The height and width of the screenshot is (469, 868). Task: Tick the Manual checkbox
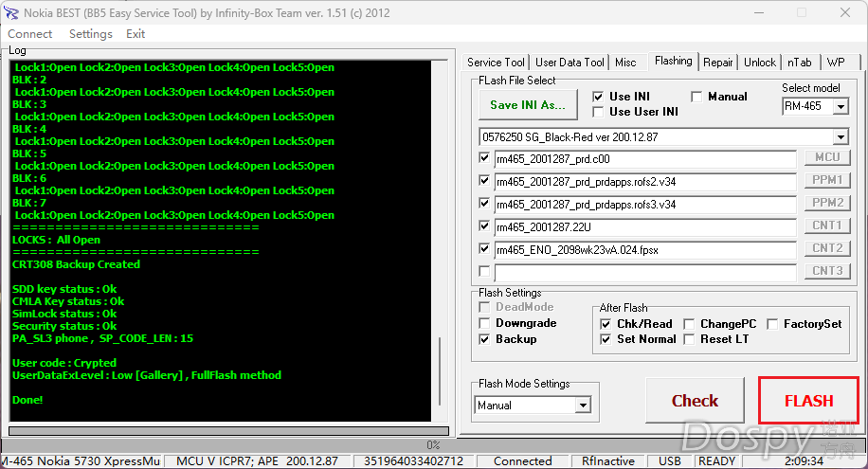696,97
